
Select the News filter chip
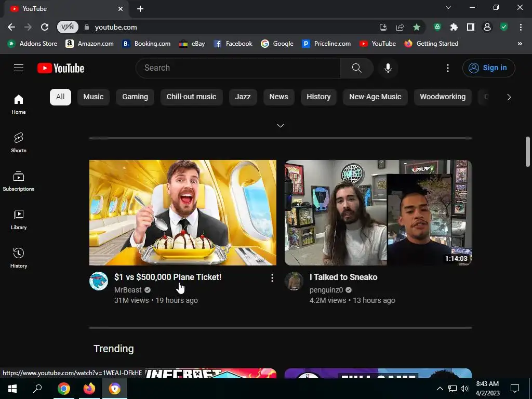pos(278,97)
